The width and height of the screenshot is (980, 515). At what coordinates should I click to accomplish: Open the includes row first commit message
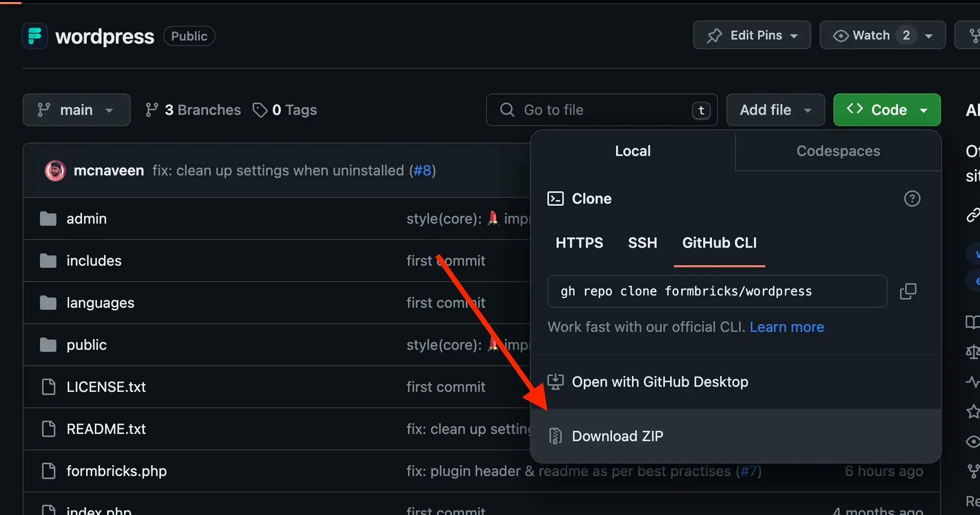445,261
